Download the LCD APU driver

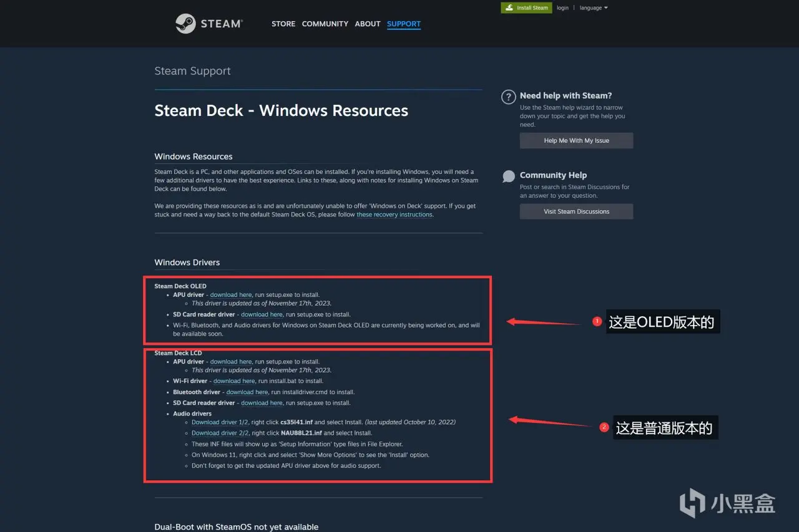point(231,362)
